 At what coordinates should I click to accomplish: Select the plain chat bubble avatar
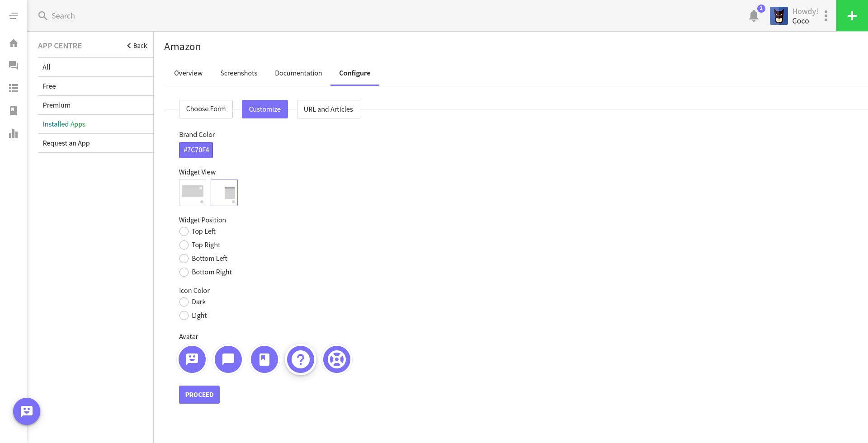click(x=228, y=359)
